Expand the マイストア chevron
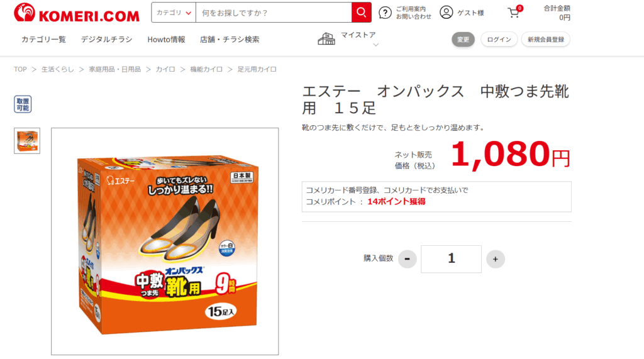Viewport: 644px width, 359px height. [x=375, y=45]
